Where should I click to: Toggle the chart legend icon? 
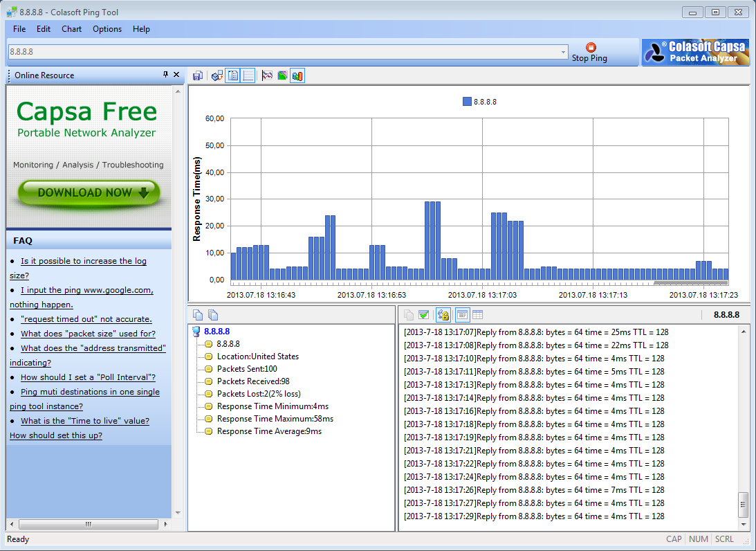tap(233, 75)
